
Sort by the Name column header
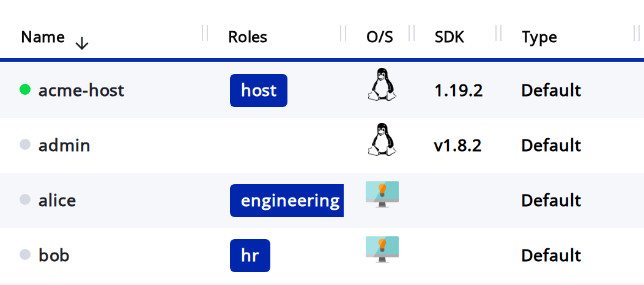point(43,37)
